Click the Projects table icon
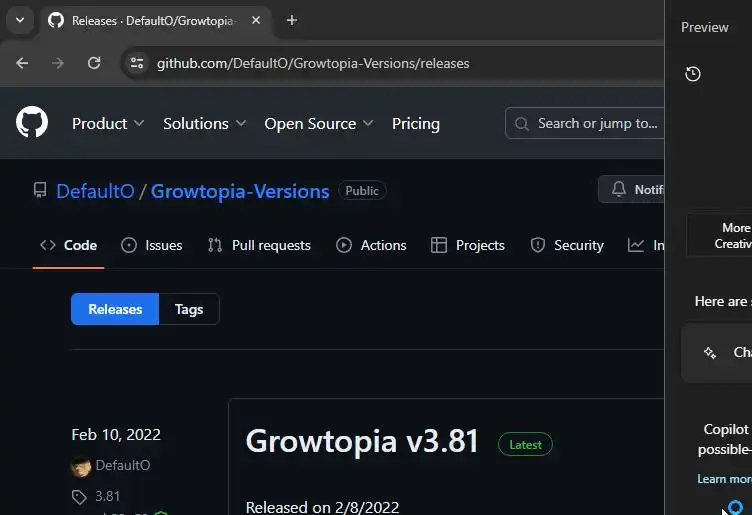The height and width of the screenshot is (515, 752). click(439, 246)
